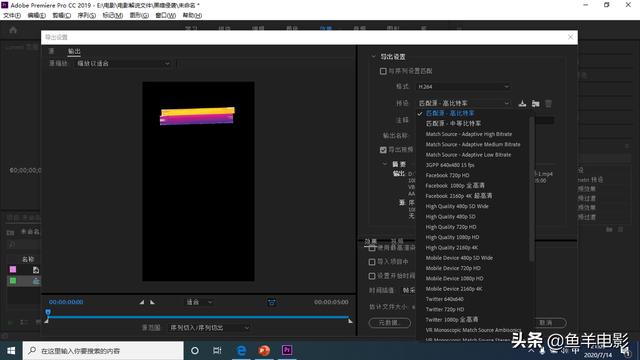
Task: Open the Clip menu
Action: [x=61, y=16]
